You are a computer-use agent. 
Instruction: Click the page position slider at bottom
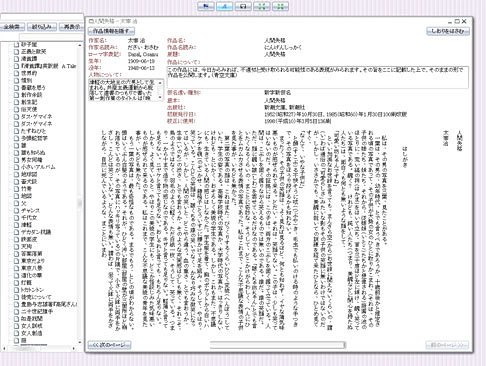click(278, 345)
